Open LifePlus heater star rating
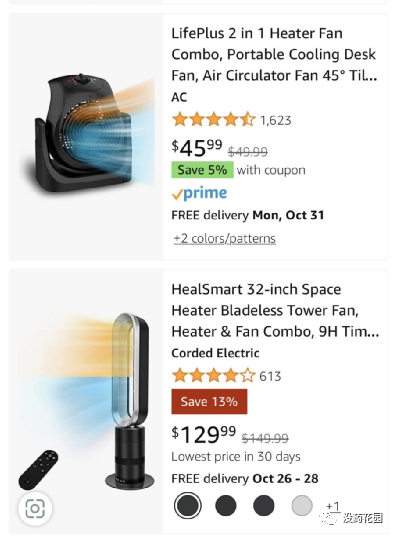 pyautogui.click(x=214, y=120)
